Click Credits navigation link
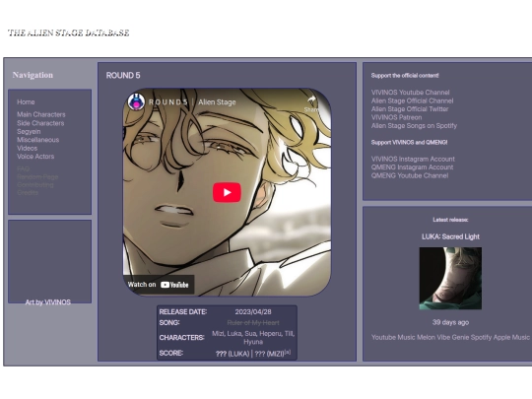The height and width of the screenshot is (399, 532). click(x=28, y=192)
